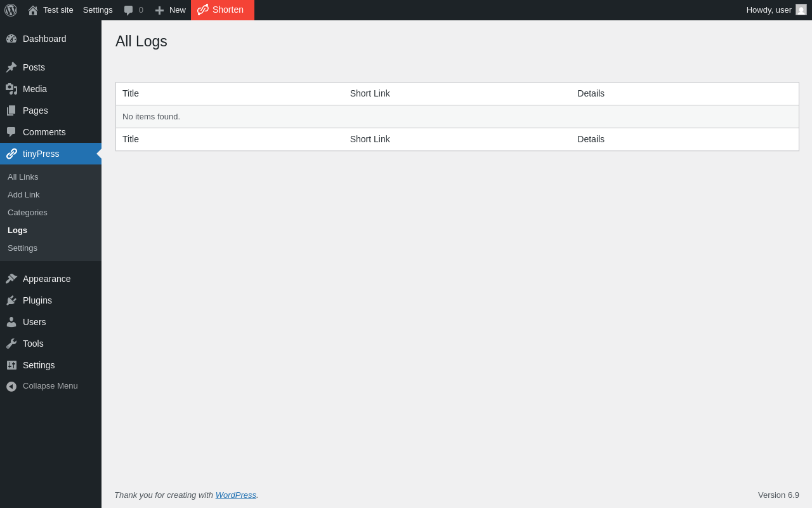Click the Pages icon in sidebar

click(x=11, y=110)
